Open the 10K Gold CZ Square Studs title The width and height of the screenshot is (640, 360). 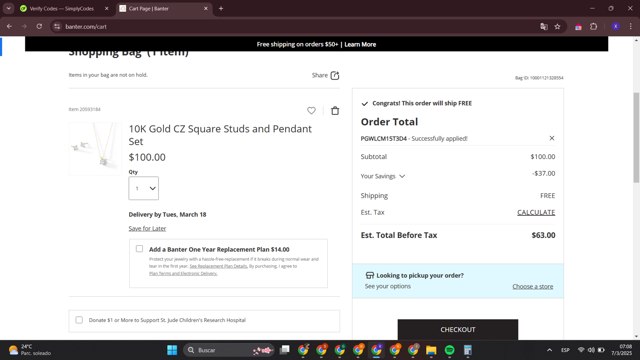(220, 135)
